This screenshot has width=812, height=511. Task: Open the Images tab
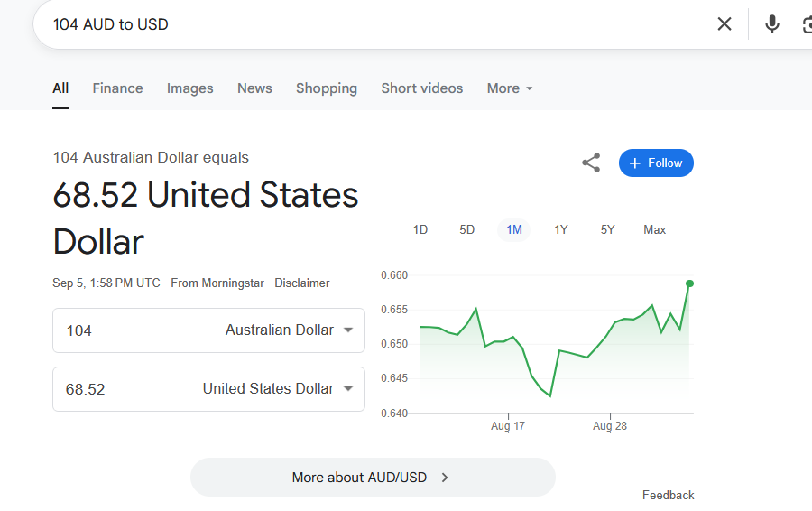pos(190,88)
